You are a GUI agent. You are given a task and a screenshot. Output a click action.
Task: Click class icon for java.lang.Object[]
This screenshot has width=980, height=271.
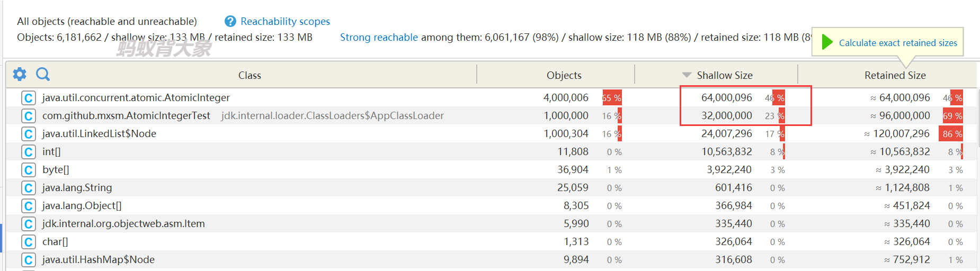pos(29,206)
